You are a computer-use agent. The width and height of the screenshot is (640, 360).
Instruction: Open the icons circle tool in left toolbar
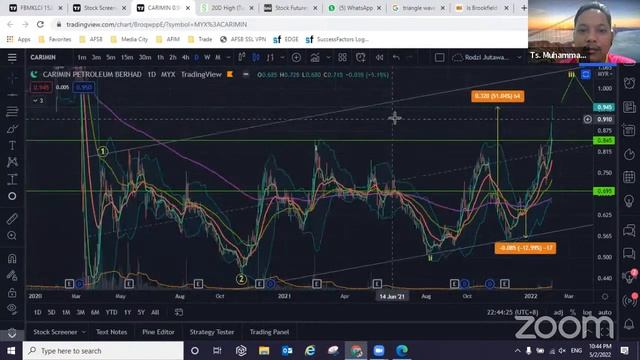[x=12, y=196]
